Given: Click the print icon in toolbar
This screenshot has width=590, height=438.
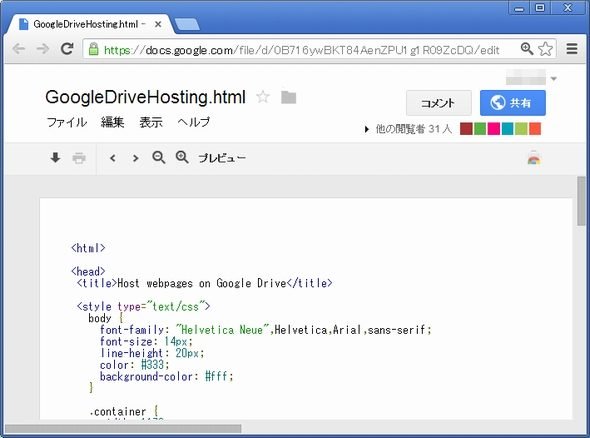Looking at the screenshot, I should click(x=79, y=158).
